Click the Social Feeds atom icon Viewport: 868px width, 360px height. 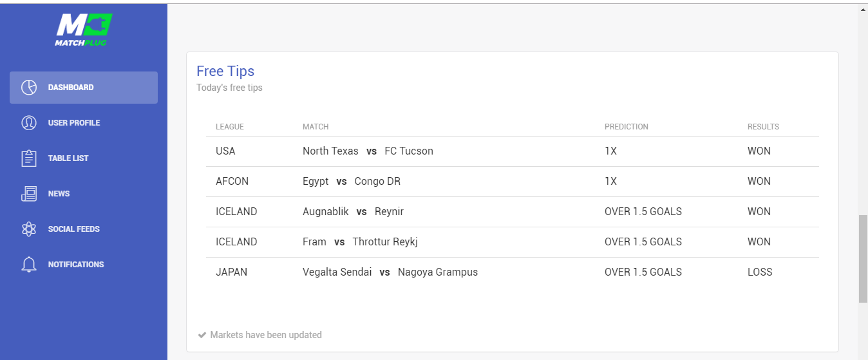(x=29, y=229)
